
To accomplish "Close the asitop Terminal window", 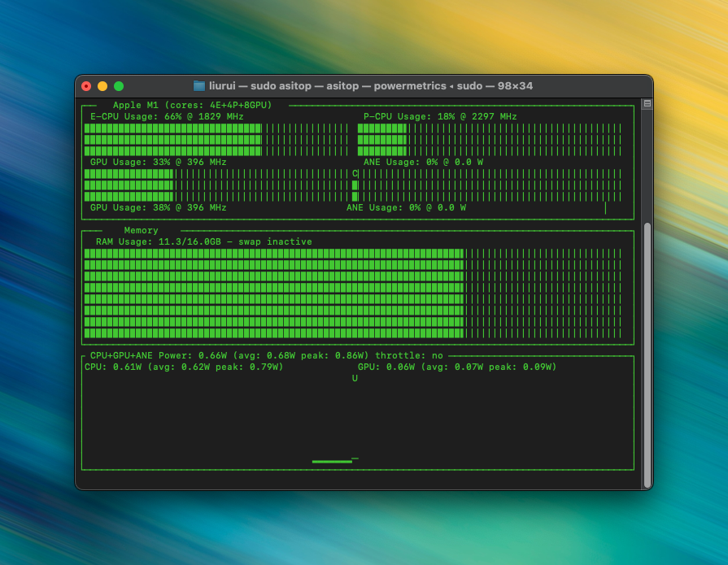I will coord(86,86).
